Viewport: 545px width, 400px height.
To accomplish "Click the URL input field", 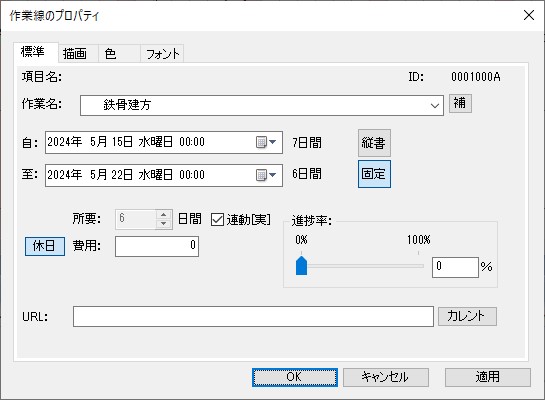I will click(x=253, y=316).
